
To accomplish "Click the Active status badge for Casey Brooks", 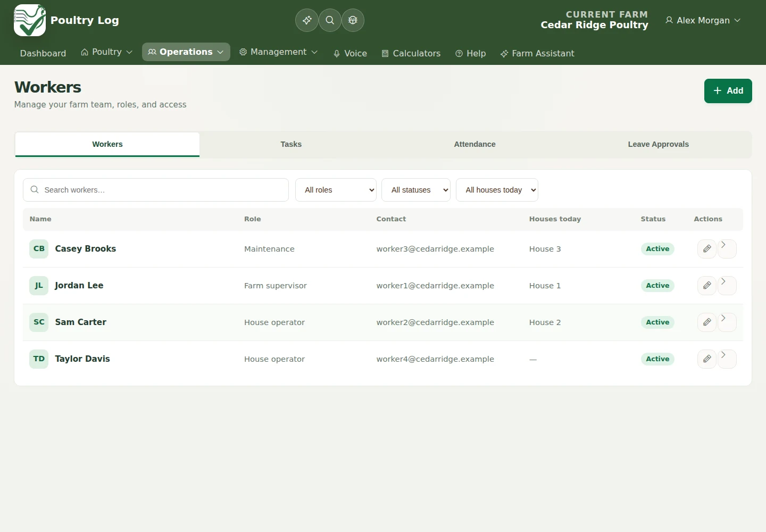I will click(x=657, y=249).
